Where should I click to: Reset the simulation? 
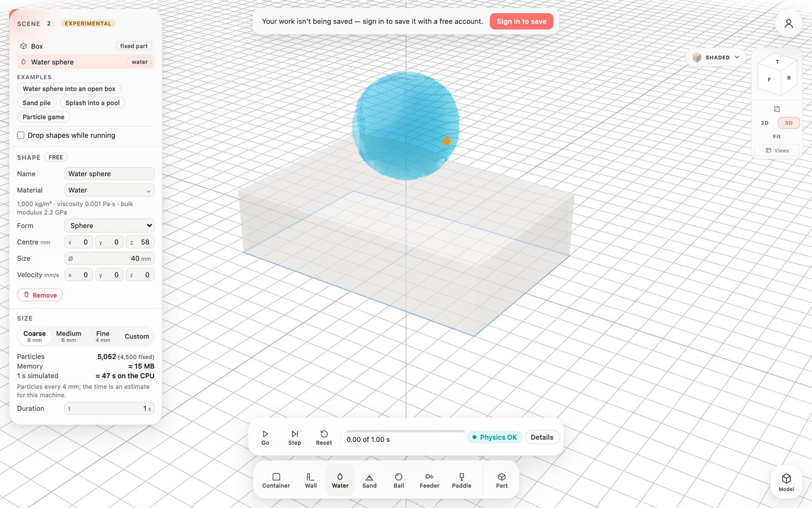(324, 437)
